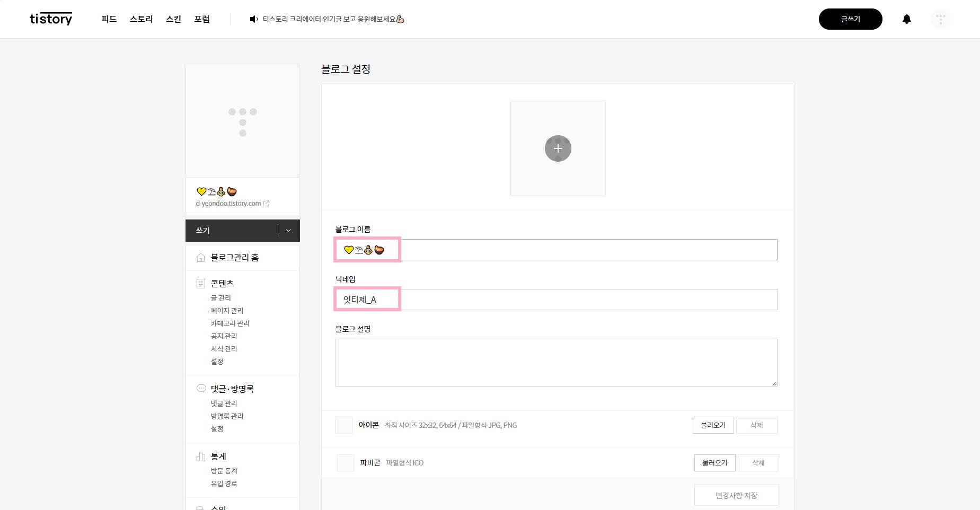The image size is (980, 510).
Task: Open 설정 under 댓글·방명록
Action: coord(217,429)
